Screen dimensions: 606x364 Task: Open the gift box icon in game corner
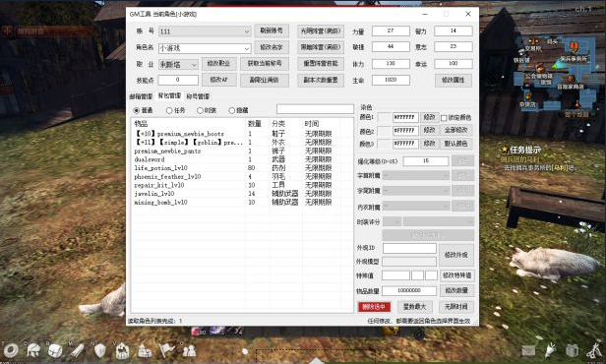pyautogui.click(x=572, y=351)
